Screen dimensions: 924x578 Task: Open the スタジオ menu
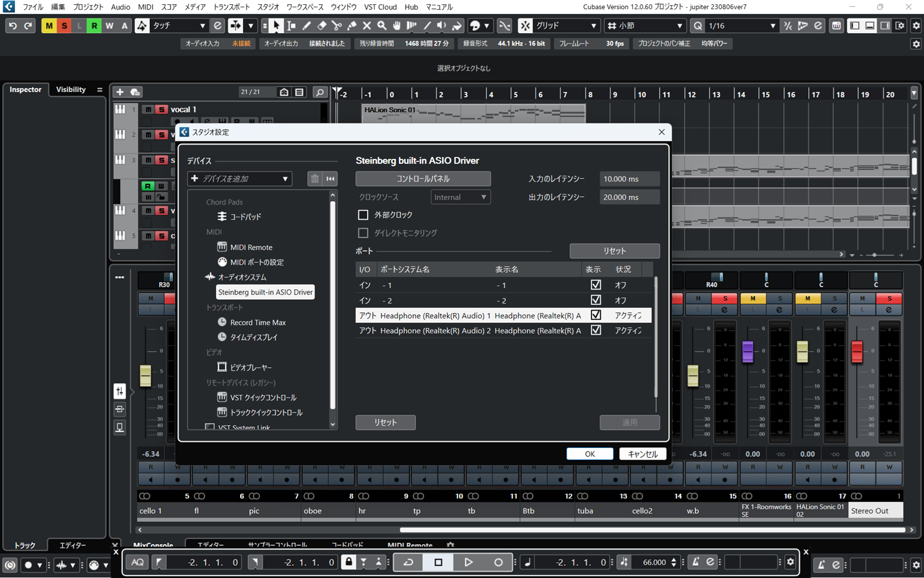268,7
